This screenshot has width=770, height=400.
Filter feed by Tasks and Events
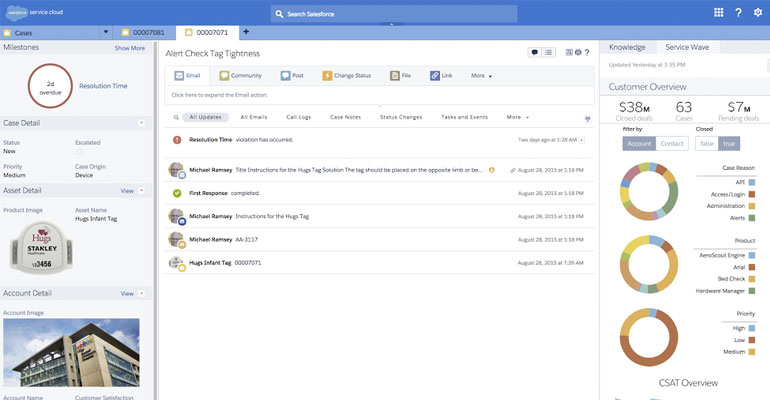(465, 117)
